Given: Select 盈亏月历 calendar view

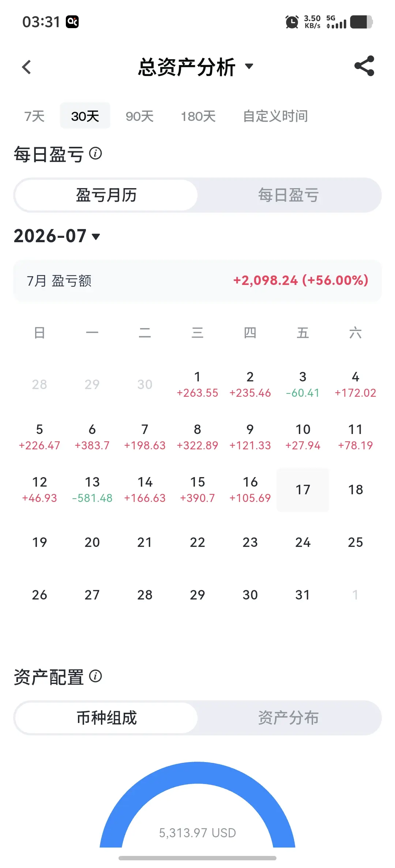Looking at the screenshot, I should pos(106,195).
